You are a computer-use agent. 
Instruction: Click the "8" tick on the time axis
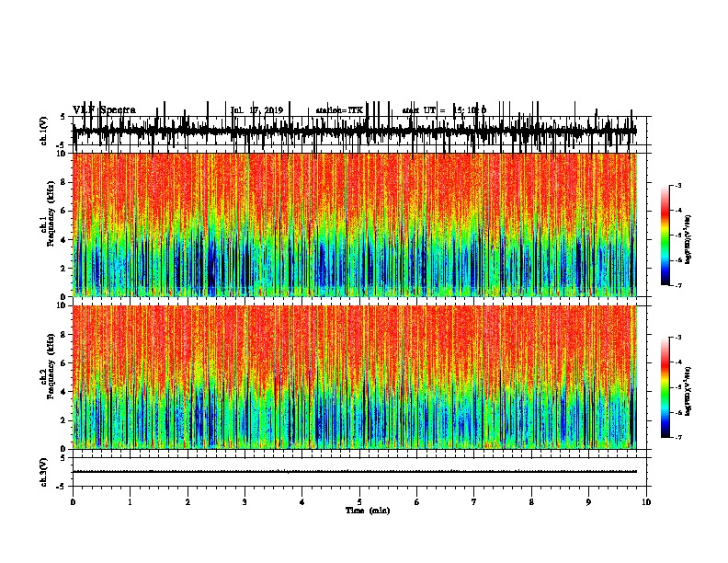tap(531, 502)
